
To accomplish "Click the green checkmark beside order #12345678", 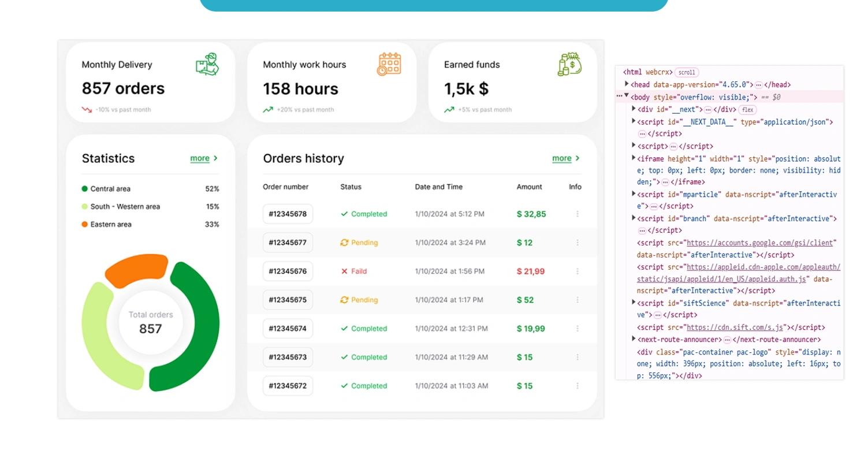I will click(344, 214).
